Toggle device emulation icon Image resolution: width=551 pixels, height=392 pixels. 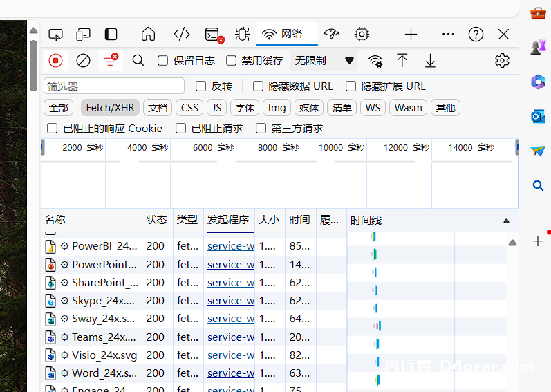coord(83,34)
